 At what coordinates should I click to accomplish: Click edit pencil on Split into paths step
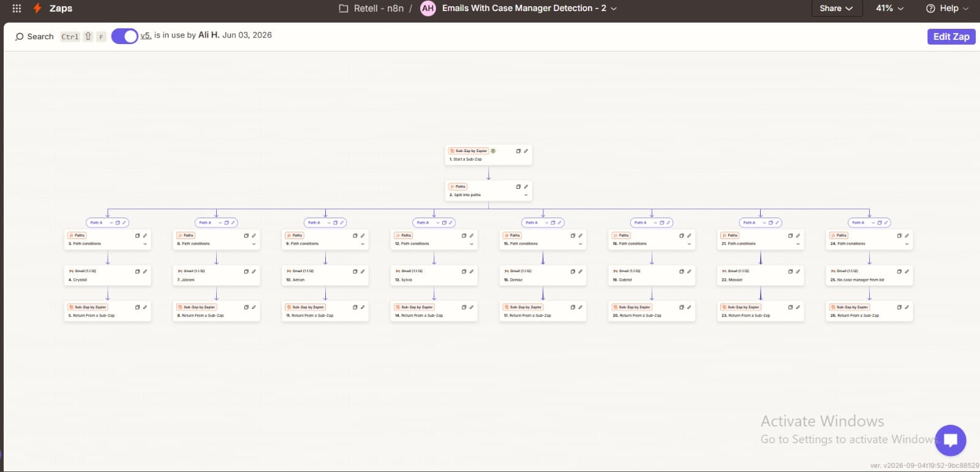tap(526, 186)
